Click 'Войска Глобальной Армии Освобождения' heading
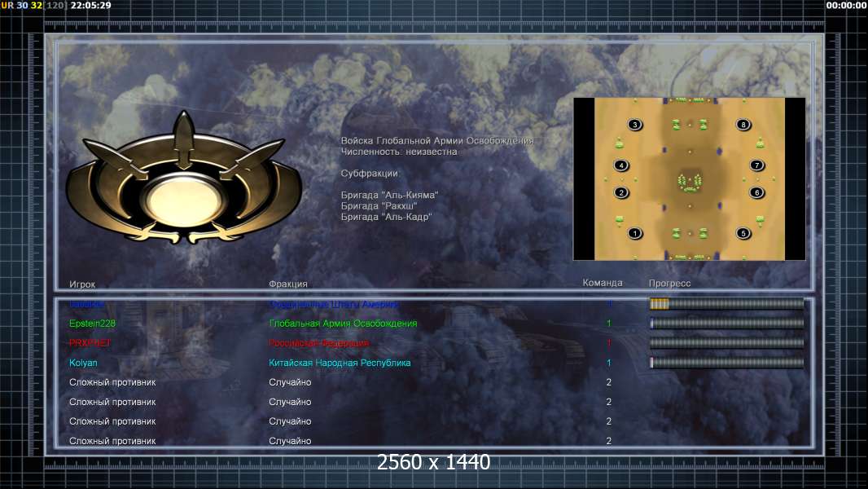This screenshot has width=868, height=489. [436, 141]
